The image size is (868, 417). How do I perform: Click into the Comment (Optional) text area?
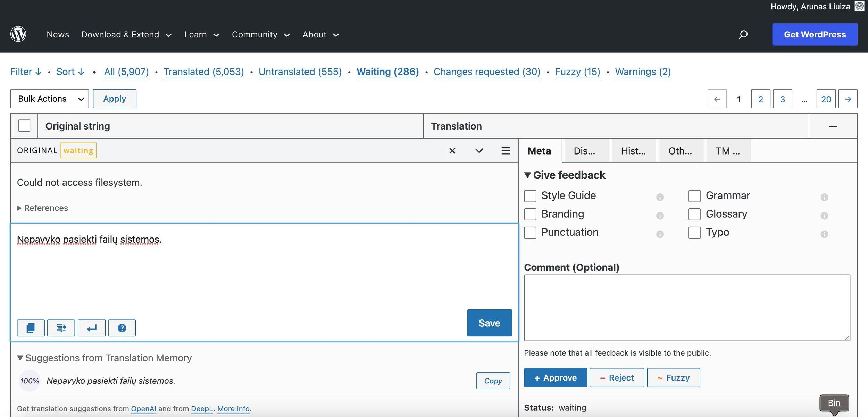pos(687,307)
